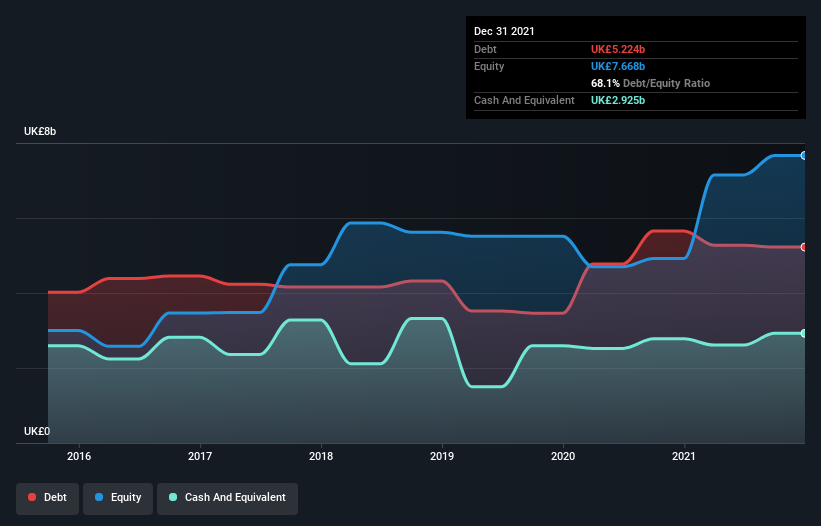821x526 pixels.
Task: Click the UK£7.668b equity value
Action: 618,66
